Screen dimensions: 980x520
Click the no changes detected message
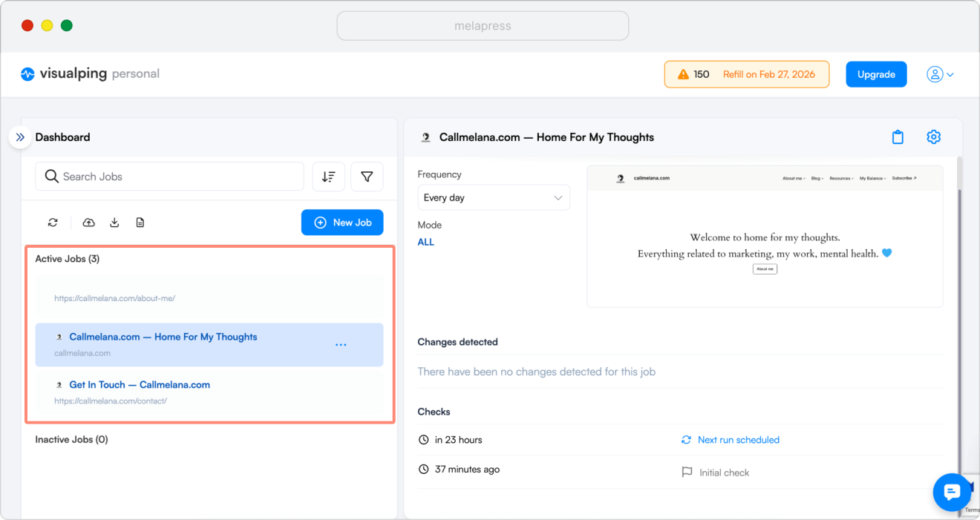[537, 372]
